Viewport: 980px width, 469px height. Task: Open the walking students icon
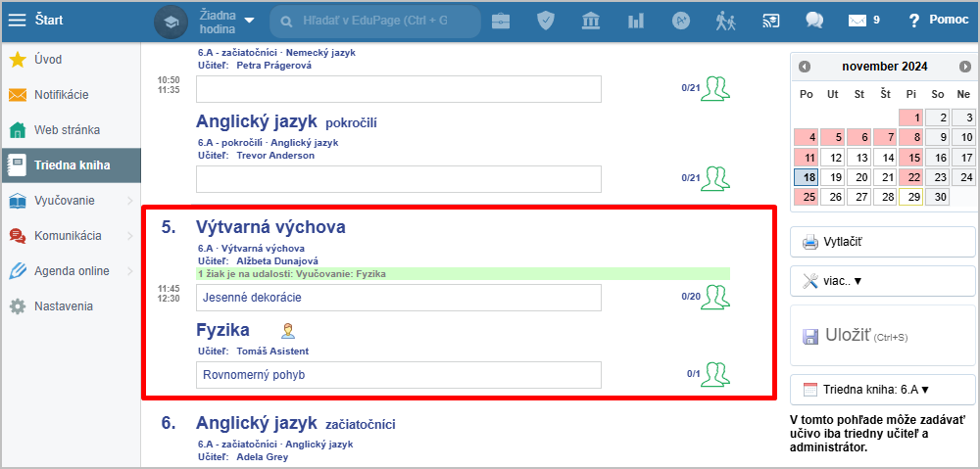pyautogui.click(x=725, y=21)
